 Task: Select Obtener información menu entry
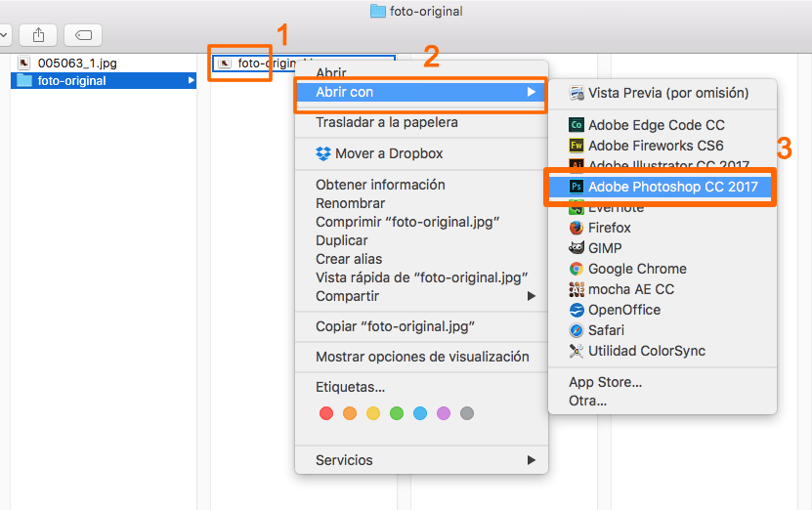click(380, 185)
